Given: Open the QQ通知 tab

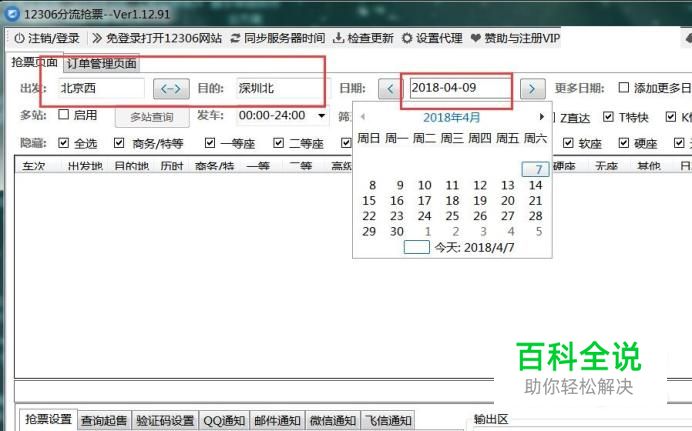Looking at the screenshot, I should point(224,420).
